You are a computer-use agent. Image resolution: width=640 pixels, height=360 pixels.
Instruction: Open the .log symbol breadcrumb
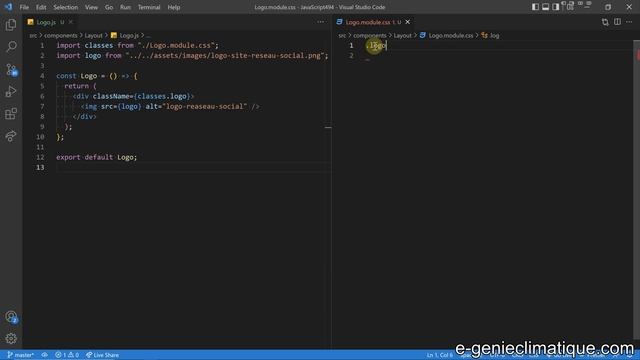click(490, 36)
